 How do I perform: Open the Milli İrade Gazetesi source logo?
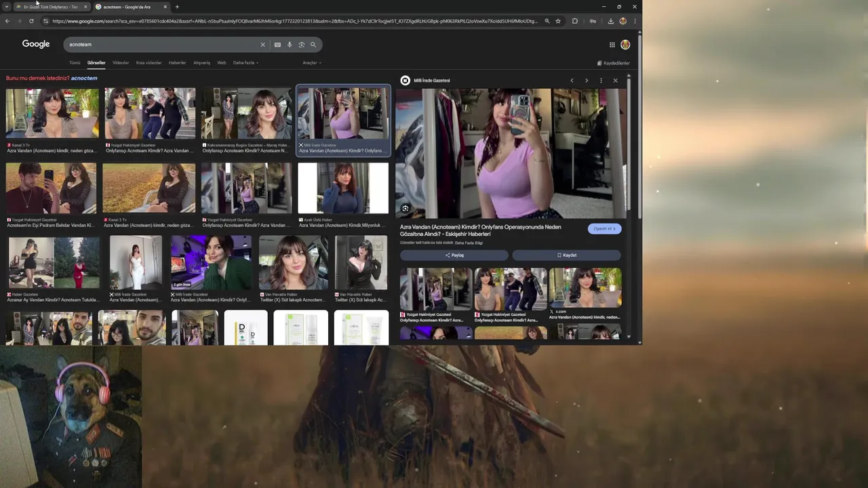coord(405,80)
